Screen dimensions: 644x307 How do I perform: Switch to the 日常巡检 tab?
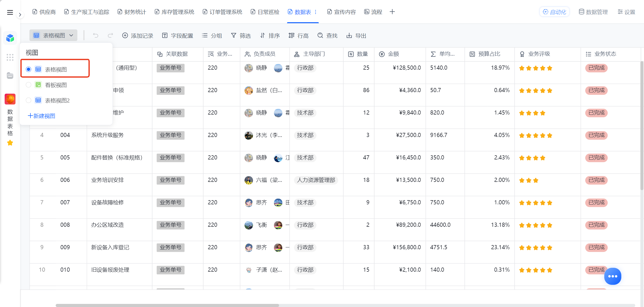265,12
